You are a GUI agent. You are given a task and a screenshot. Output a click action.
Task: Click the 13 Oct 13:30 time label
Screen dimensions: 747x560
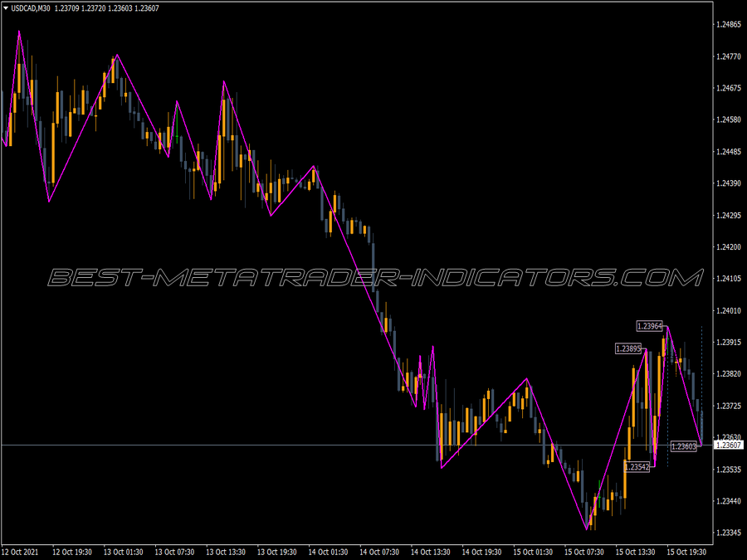click(226, 552)
